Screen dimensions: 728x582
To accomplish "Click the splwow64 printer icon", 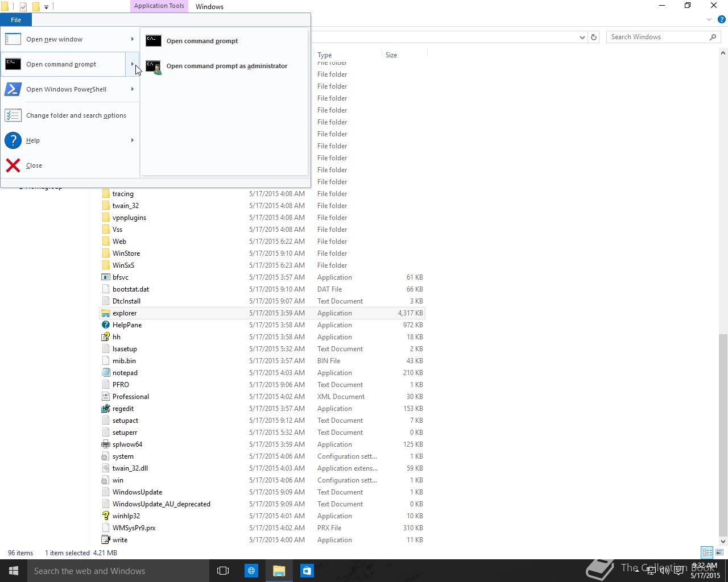I will (x=105, y=444).
